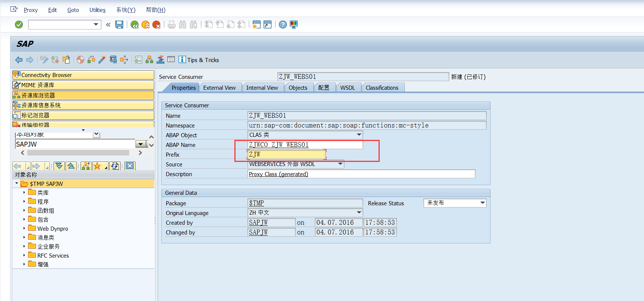Click the Print icon in top toolbar
Screen dimensions: 644x301
pyautogui.click(x=171, y=25)
